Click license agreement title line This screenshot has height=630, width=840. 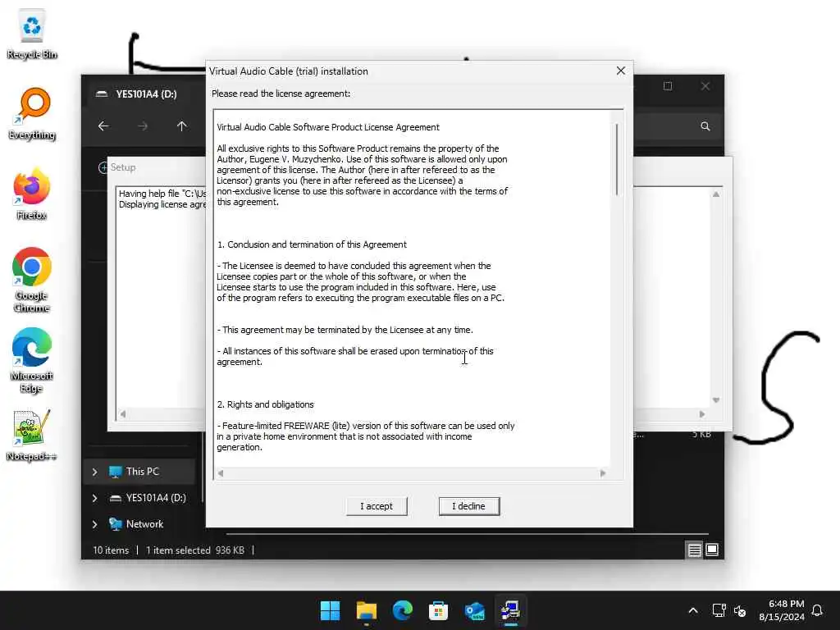tap(328, 127)
